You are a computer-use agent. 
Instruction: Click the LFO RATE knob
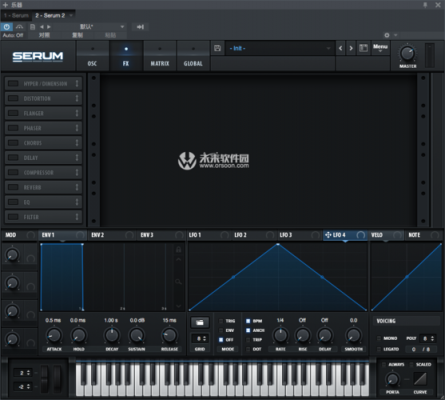[280, 335]
